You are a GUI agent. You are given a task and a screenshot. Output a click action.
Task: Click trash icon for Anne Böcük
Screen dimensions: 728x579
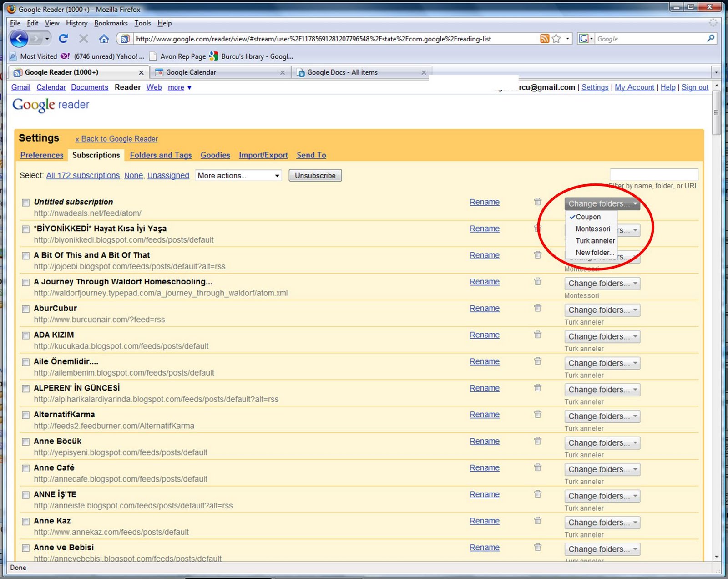pyautogui.click(x=538, y=441)
